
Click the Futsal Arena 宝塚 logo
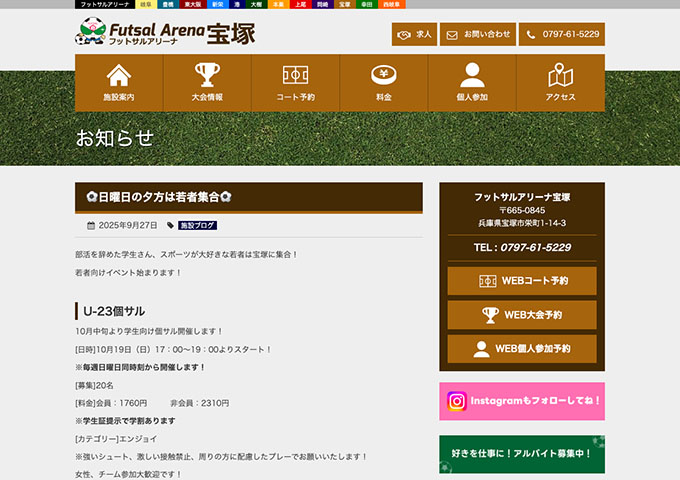(166, 34)
